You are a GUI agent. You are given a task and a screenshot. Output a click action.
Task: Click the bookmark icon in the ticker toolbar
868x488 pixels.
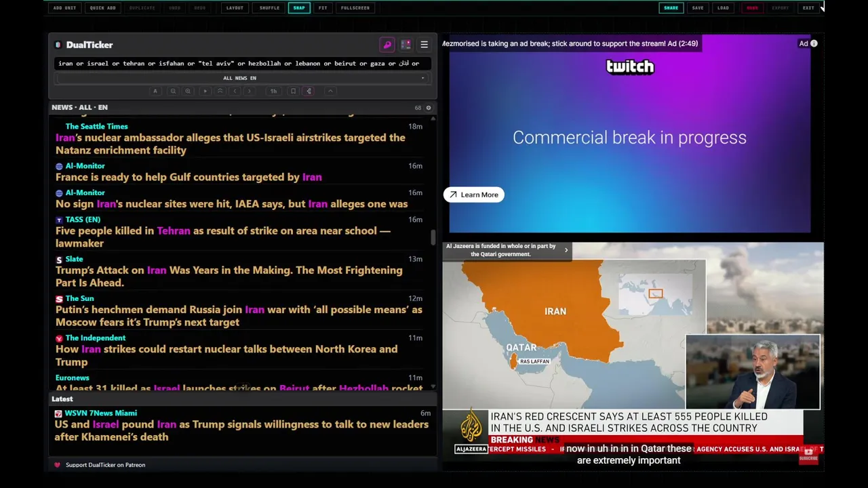pyautogui.click(x=293, y=91)
